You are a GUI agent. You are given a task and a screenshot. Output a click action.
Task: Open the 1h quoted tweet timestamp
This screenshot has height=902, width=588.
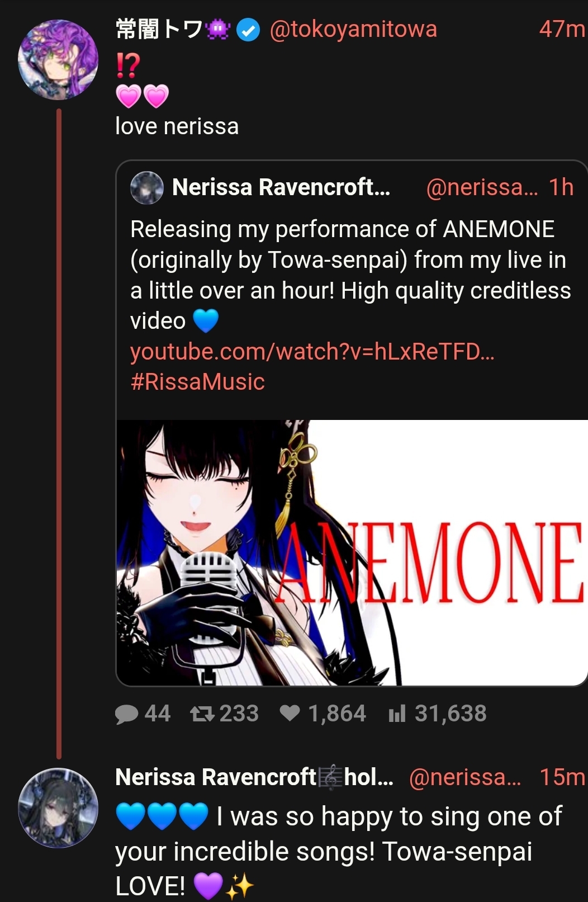tap(561, 187)
